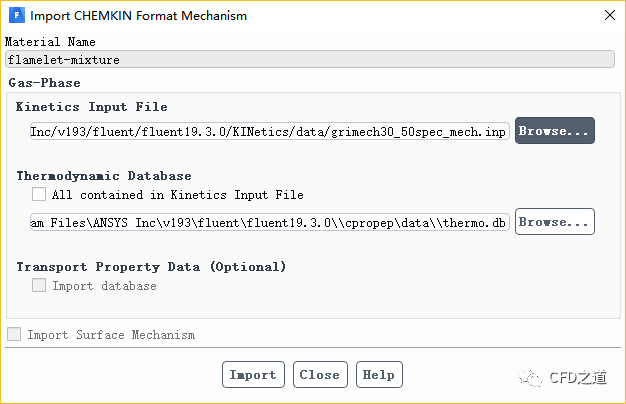Browse for the Thermodynamic Database file
Screen dimensions: 626x404
555,221
